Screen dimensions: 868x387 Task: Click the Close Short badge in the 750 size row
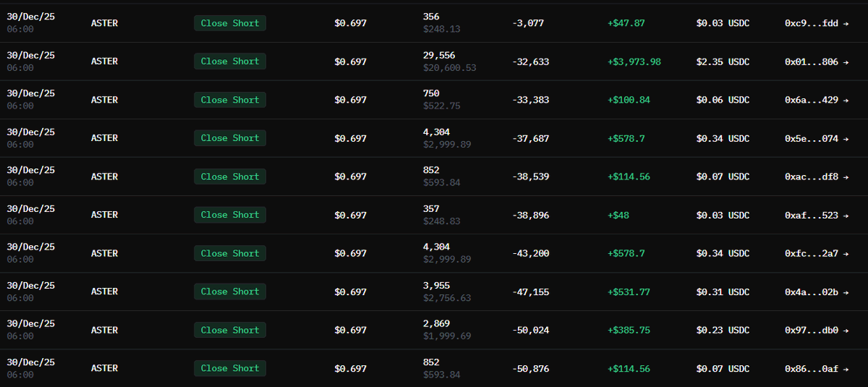[229, 100]
